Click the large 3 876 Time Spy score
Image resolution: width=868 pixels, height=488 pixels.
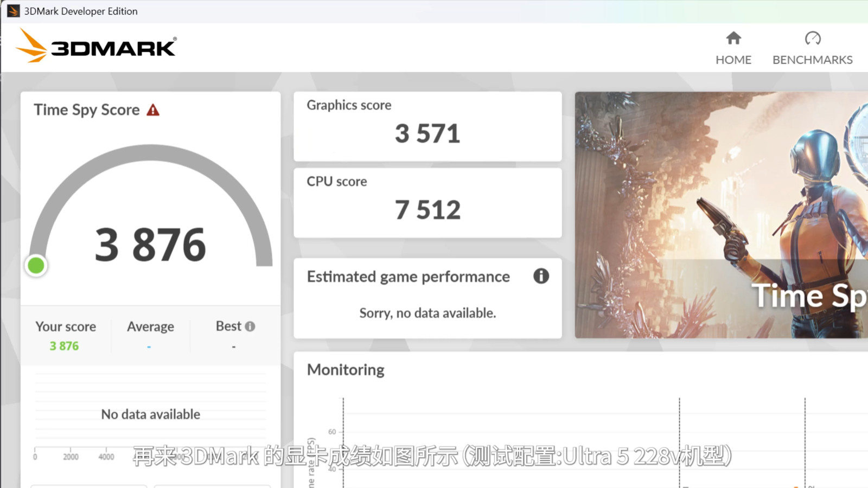[150, 245]
